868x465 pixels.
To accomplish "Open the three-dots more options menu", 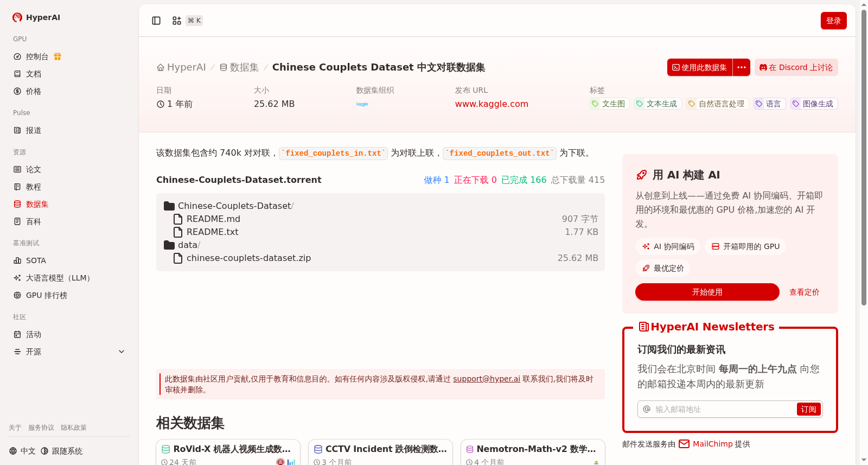I will click(742, 67).
